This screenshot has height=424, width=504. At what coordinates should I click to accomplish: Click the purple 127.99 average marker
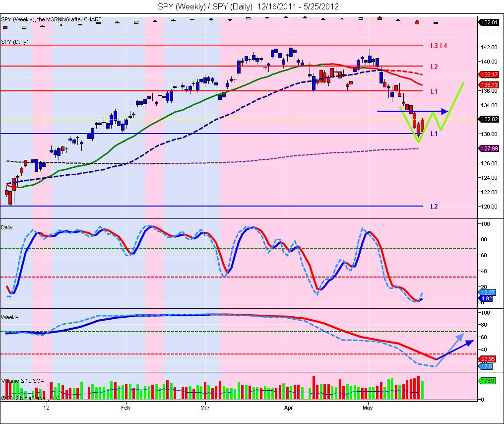489,148
